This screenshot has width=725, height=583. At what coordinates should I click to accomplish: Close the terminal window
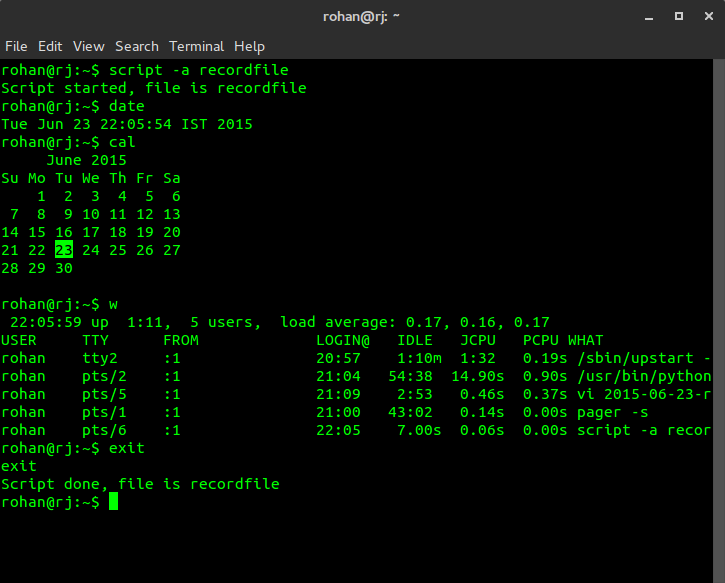point(709,16)
